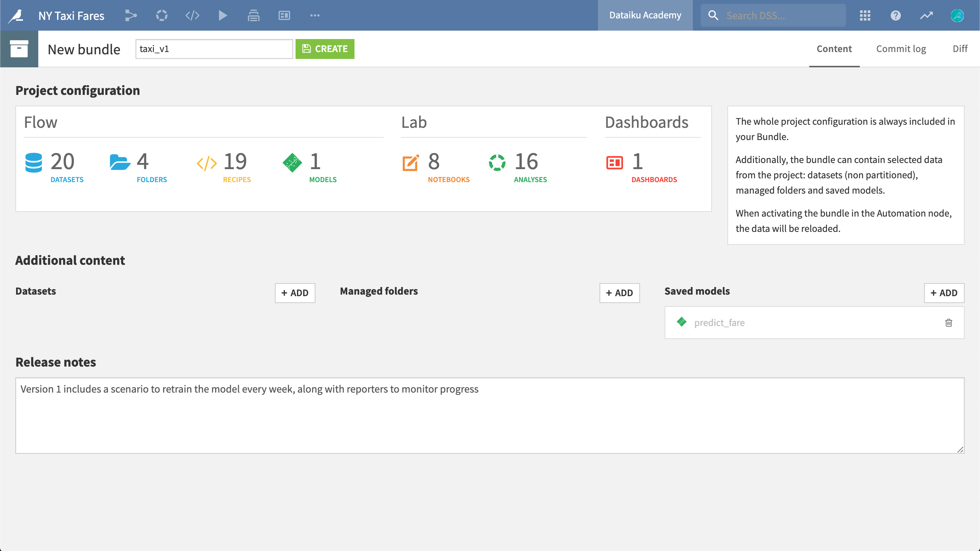The image size is (980, 551).
Task: Click the DATASETS label
Action: [67, 179]
